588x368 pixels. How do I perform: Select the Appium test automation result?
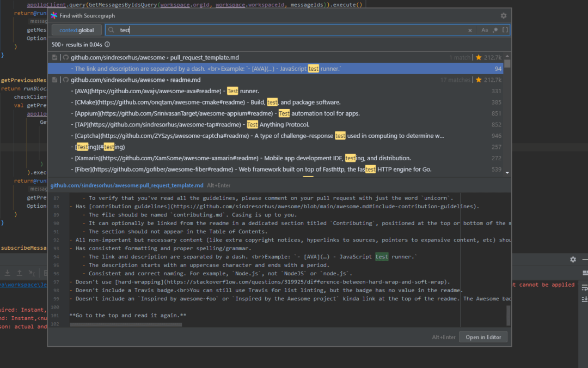coord(275,113)
